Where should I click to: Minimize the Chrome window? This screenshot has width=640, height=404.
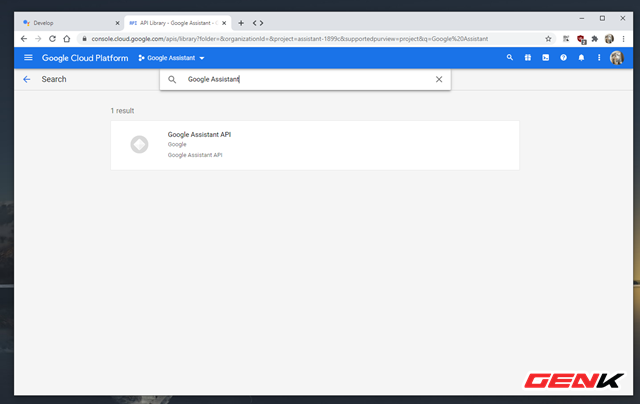[x=582, y=18]
